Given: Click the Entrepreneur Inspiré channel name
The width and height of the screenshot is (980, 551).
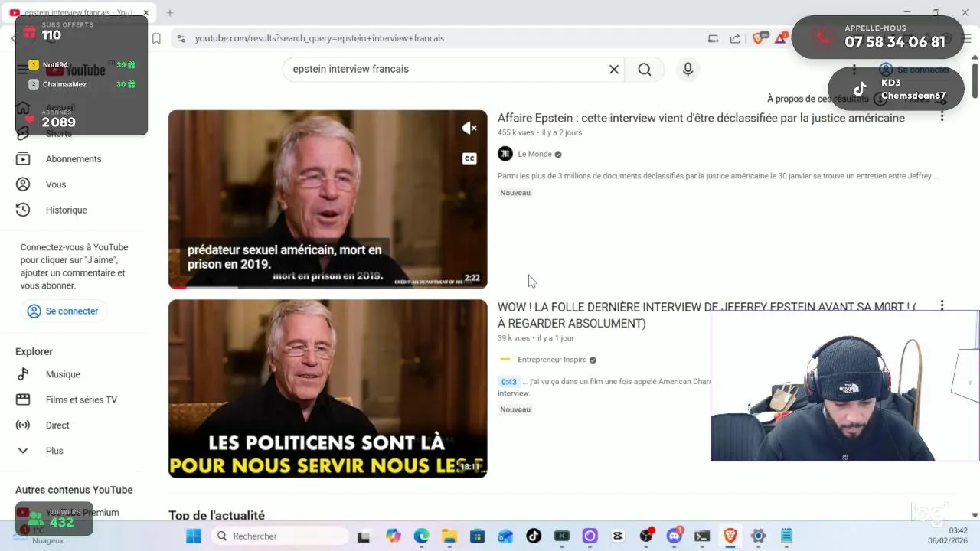Looking at the screenshot, I should click(x=552, y=360).
